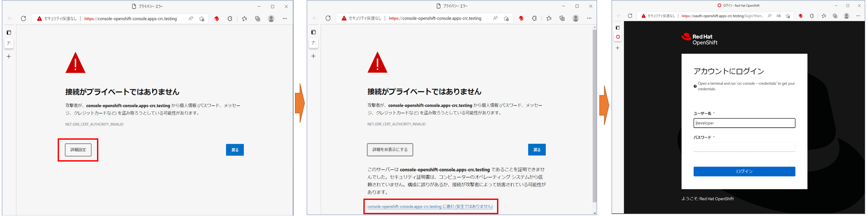868x216 pixels.
Task: Click the console-openshift-console.apps-crc.testing に進む link
Action: (430, 207)
